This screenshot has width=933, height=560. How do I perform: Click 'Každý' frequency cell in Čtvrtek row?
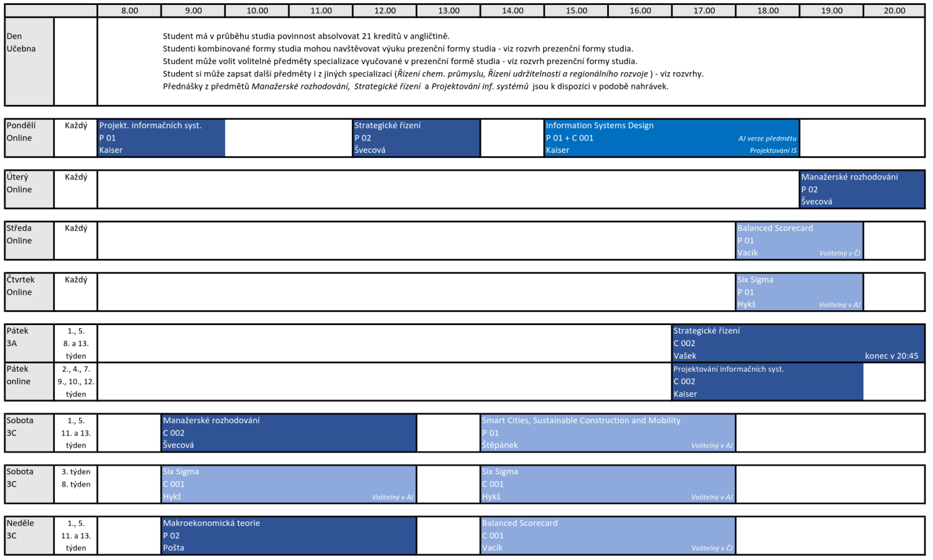coord(76,292)
